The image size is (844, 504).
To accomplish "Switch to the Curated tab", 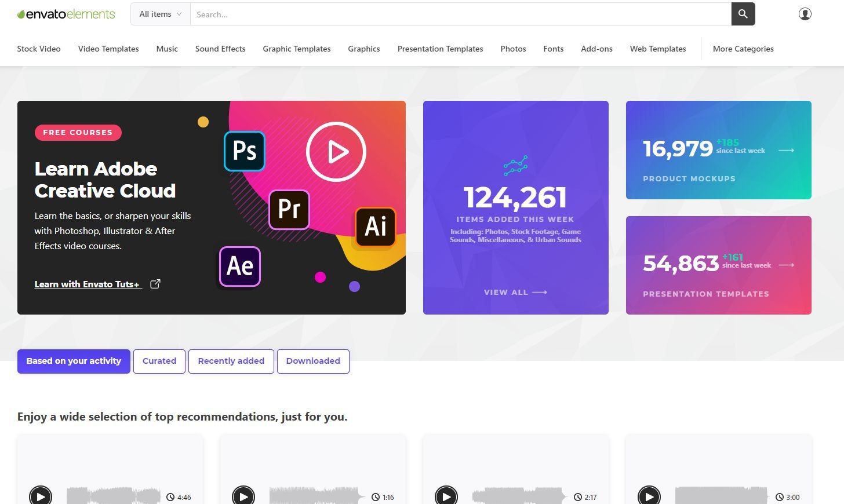I will point(159,361).
